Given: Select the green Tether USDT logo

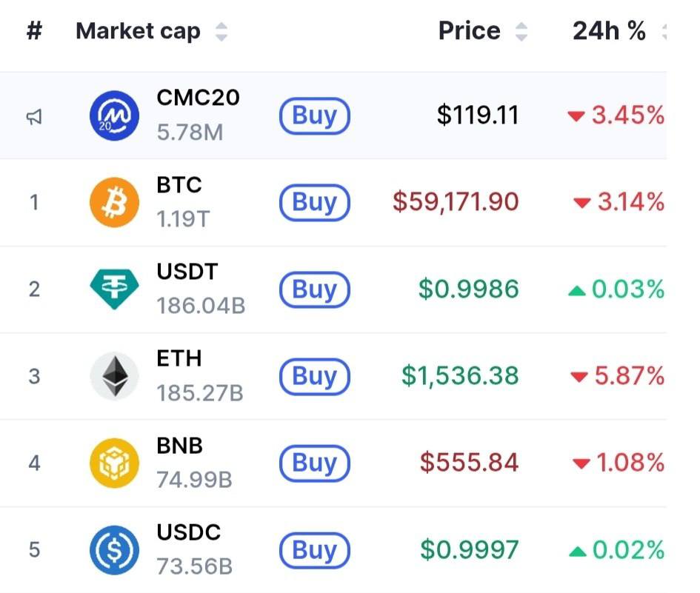Looking at the screenshot, I should (114, 289).
